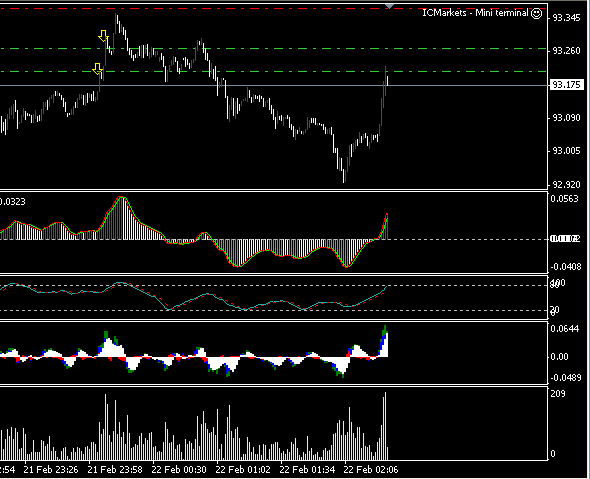Click the '21 Feb 23:58' time label
The width and height of the screenshot is (590, 479).
click(x=115, y=470)
